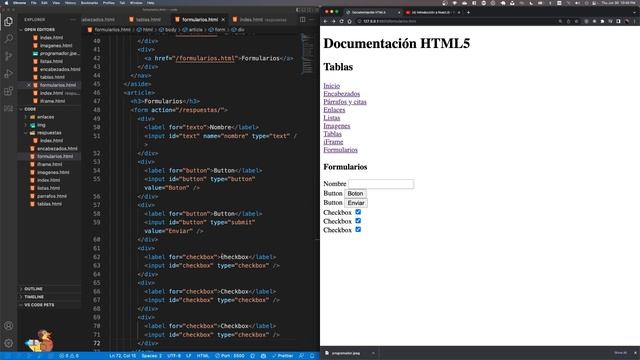Open the Explorer view in the activity bar
The width and height of the screenshot is (640, 360).
[8, 21]
